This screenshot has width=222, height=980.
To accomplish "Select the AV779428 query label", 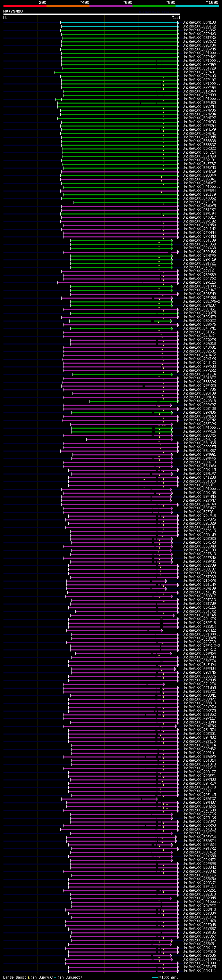I will [x=13, y=11].
